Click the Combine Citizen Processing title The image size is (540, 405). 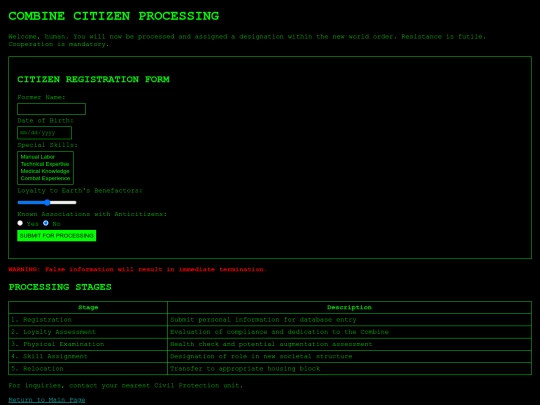114,16
